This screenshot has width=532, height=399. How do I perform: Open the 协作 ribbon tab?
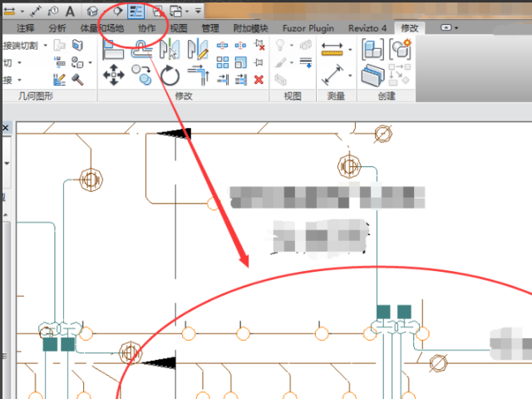pyautogui.click(x=146, y=28)
